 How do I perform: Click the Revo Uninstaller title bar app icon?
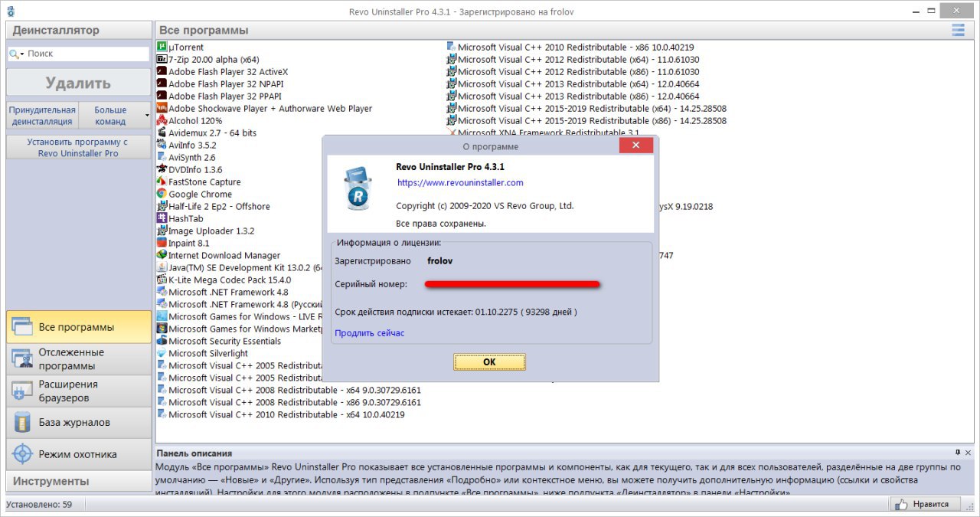click(x=10, y=11)
